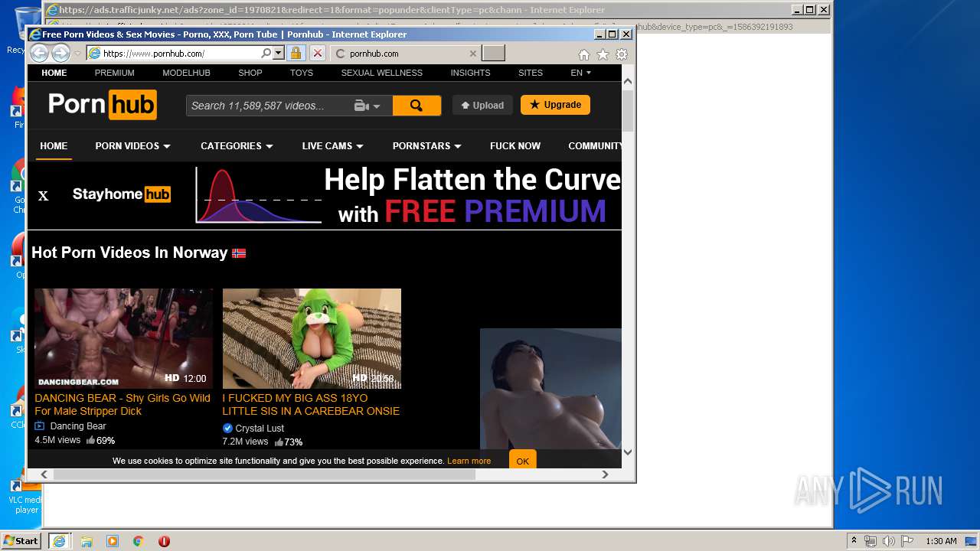
Task: Click the browser Forward arrow button
Action: click(x=60, y=54)
